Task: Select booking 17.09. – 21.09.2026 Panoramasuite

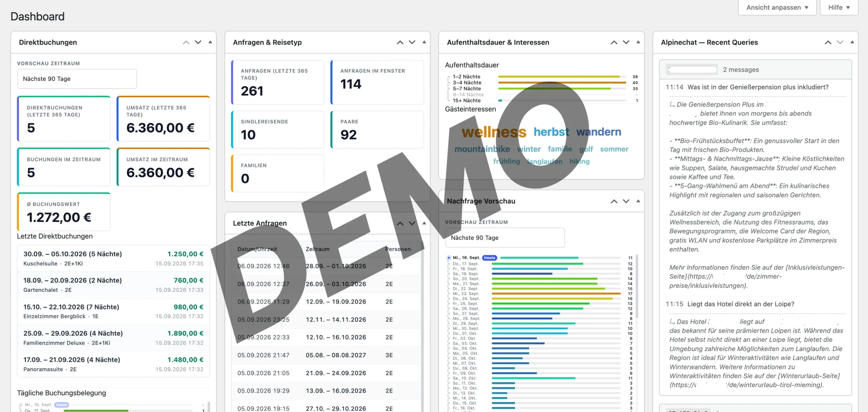Action: (x=113, y=365)
